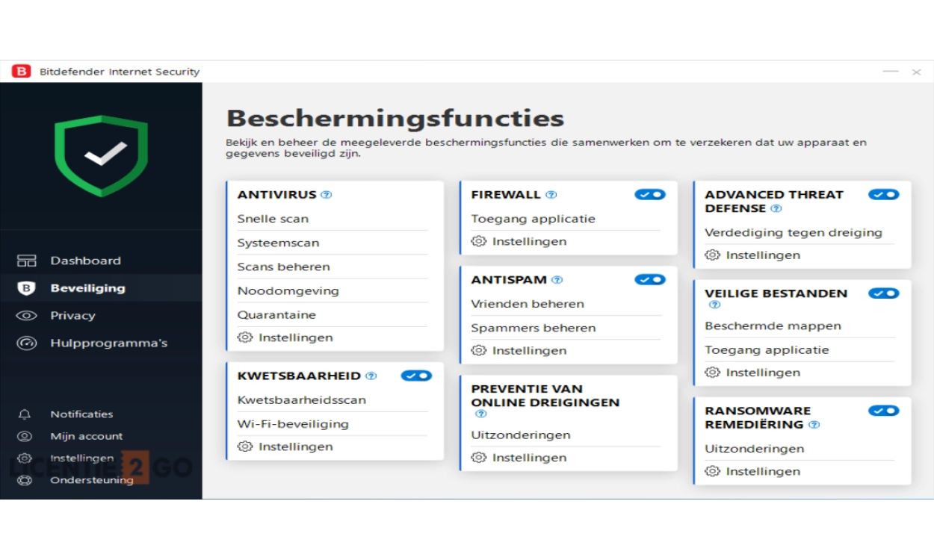Toggle the Veilige Bestanden switch
Viewport: 934px width, 560px height.
883,293
